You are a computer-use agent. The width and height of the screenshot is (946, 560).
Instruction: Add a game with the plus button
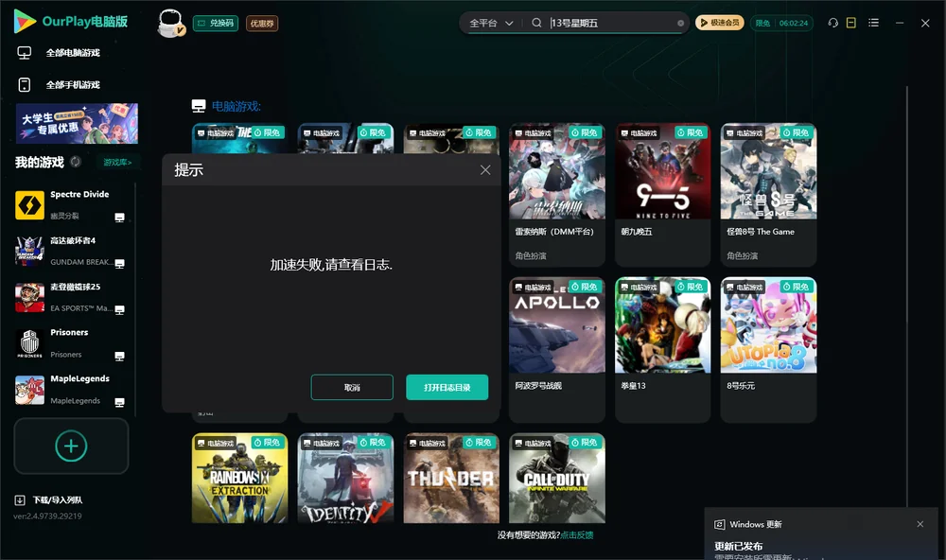(71, 446)
